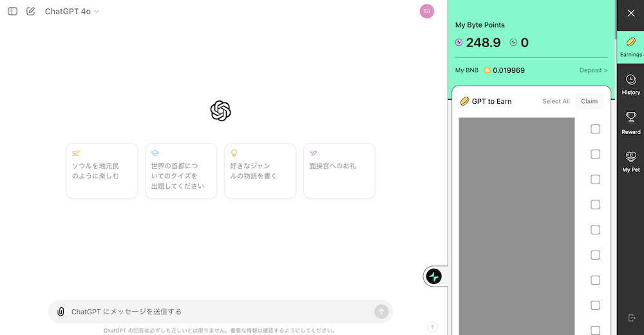Check the fourth GPT to Earn checkbox

click(595, 205)
